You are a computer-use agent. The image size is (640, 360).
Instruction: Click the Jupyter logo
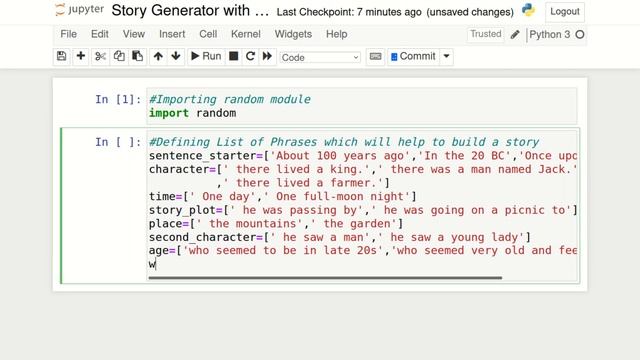click(79, 10)
